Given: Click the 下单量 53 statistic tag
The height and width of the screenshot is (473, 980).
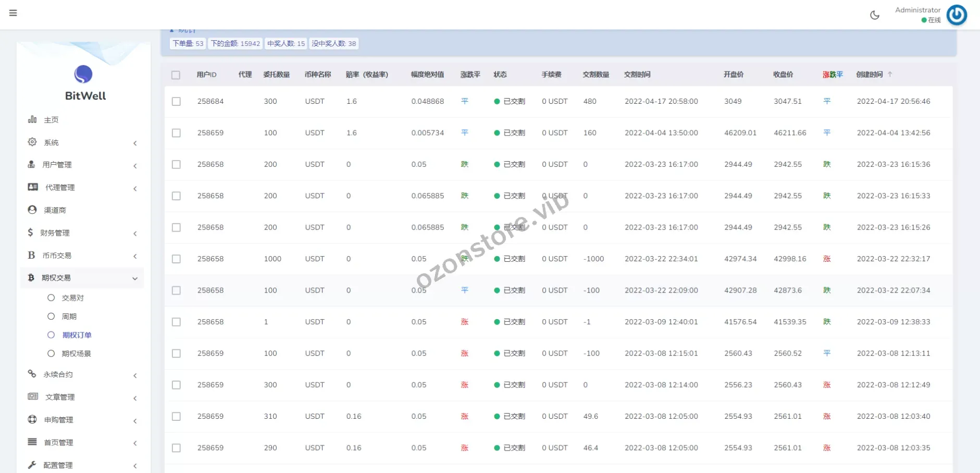Looking at the screenshot, I should tap(188, 44).
